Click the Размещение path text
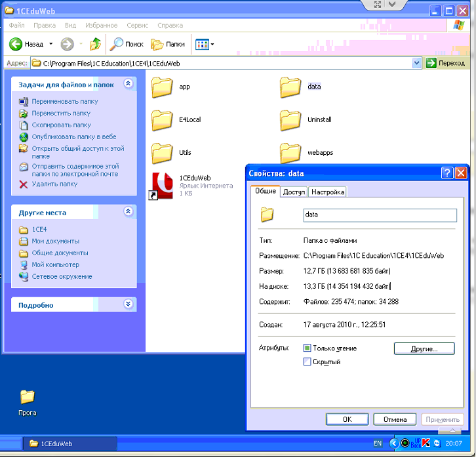476x458 pixels. pyautogui.click(x=374, y=256)
